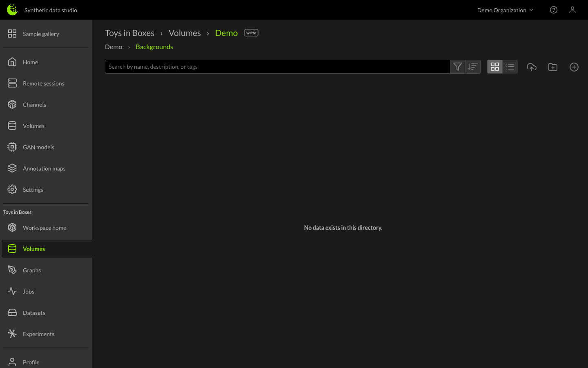Open the Demo Organization dropdown
Screen dimensions: 588x368
(505, 10)
